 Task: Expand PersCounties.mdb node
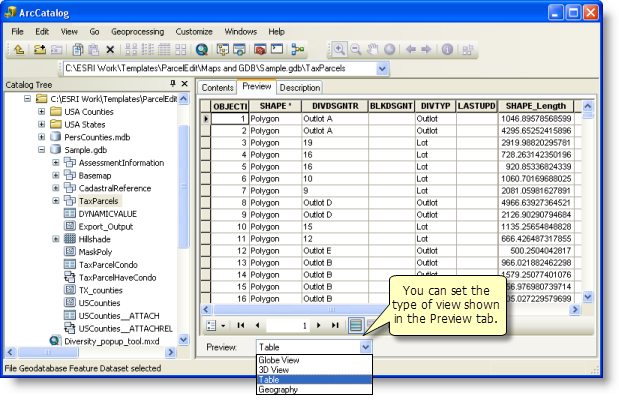tap(41, 137)
